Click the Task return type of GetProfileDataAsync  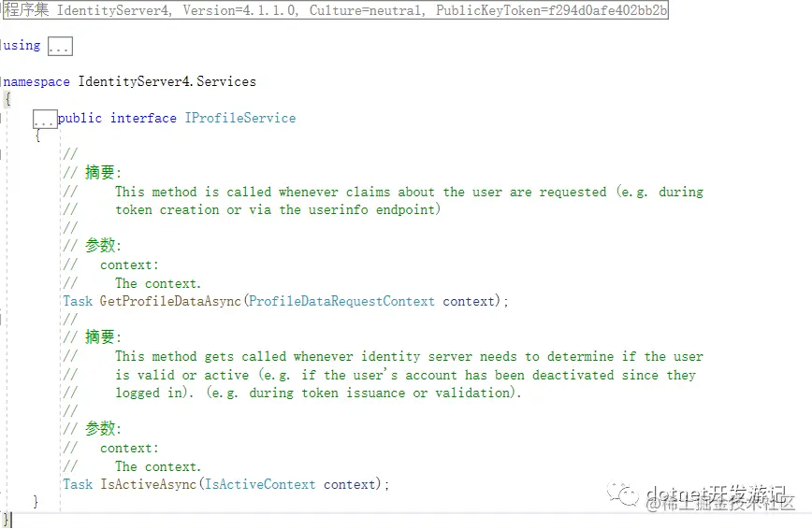pyautogui.click(x=78, y=301)
